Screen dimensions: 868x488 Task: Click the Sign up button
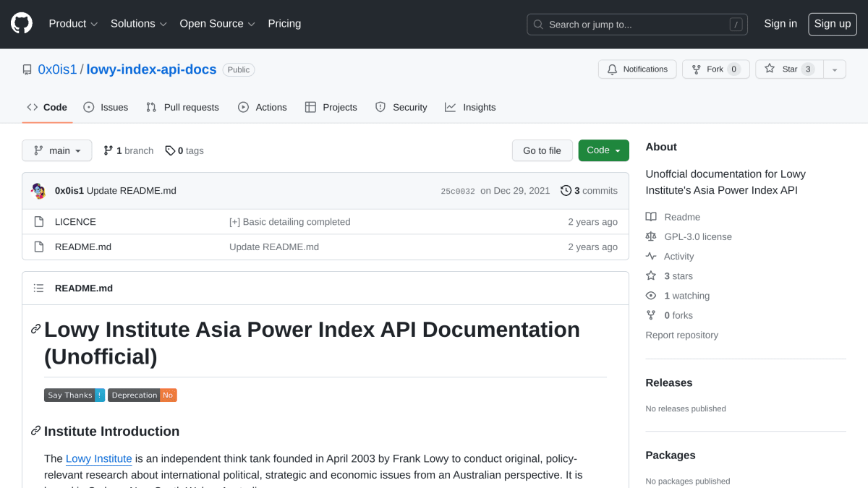pos(833,24)
